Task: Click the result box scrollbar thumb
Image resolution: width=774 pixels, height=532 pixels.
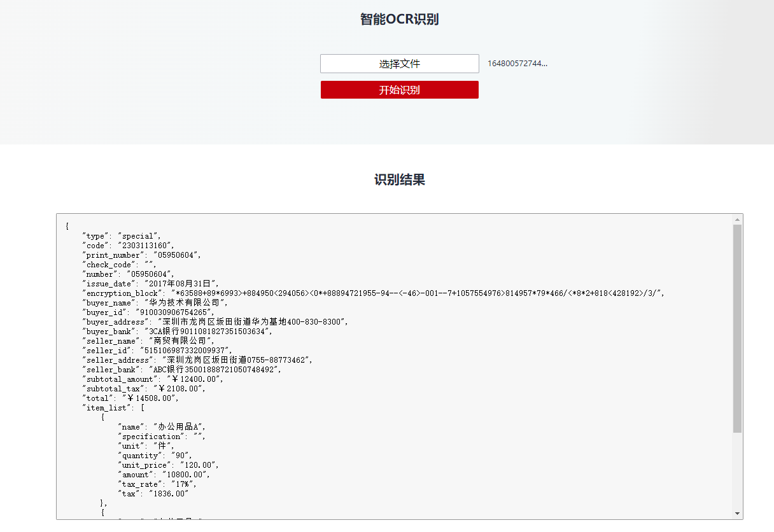Action: (x=737, y=328)
